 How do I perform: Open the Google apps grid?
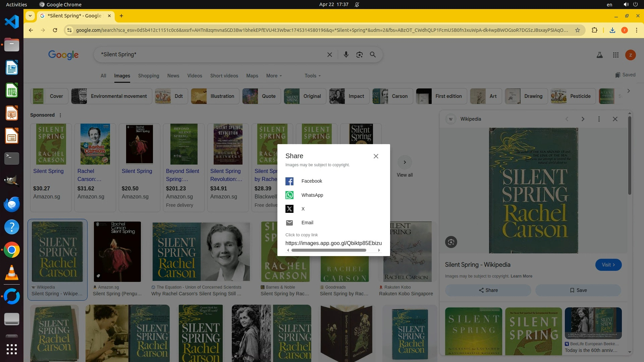point(615,55)
